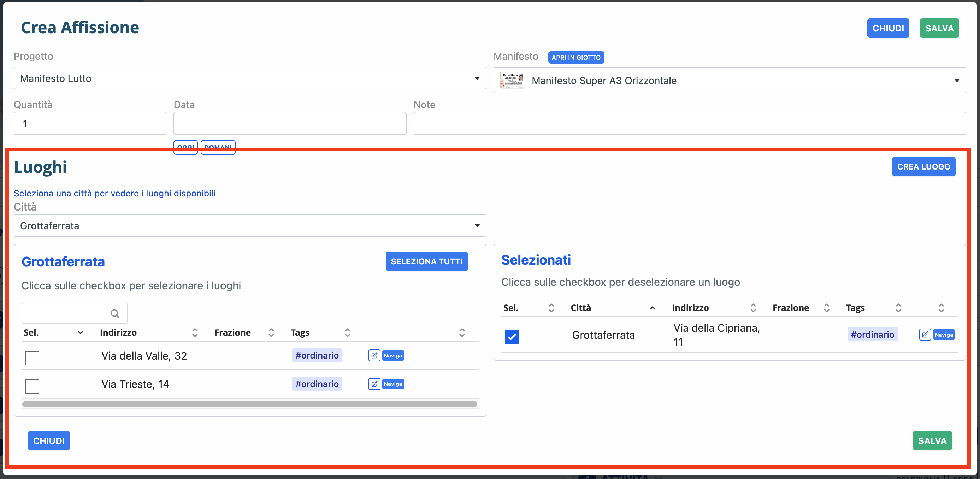This screenshot has height=479, width=980.
Task: Open the Città dropdown showing Grottaferrata
Action: point(249,226)
